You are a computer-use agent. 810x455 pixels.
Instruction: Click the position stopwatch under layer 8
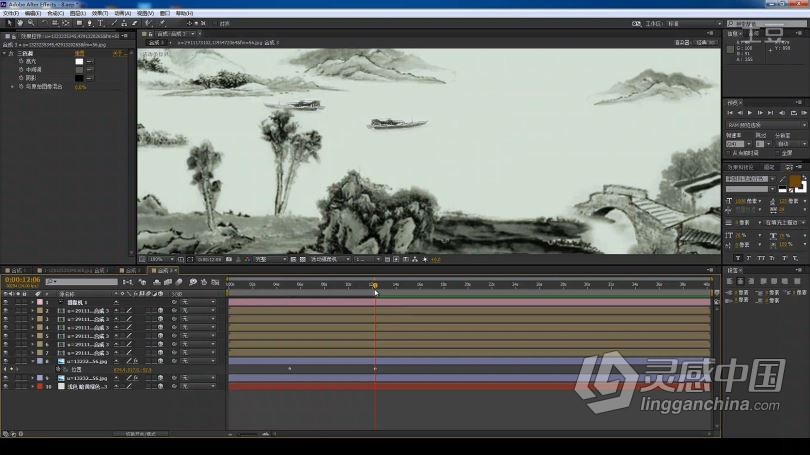pos(58,370)
